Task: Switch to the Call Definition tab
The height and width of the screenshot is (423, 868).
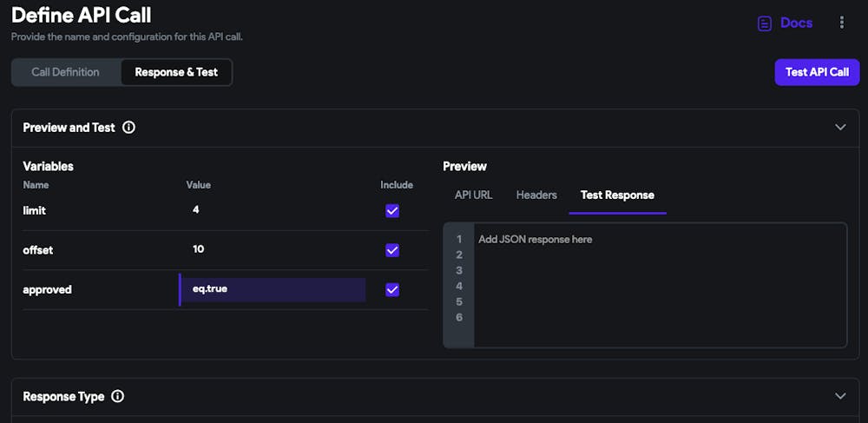Action: click(x=65, y=72)
